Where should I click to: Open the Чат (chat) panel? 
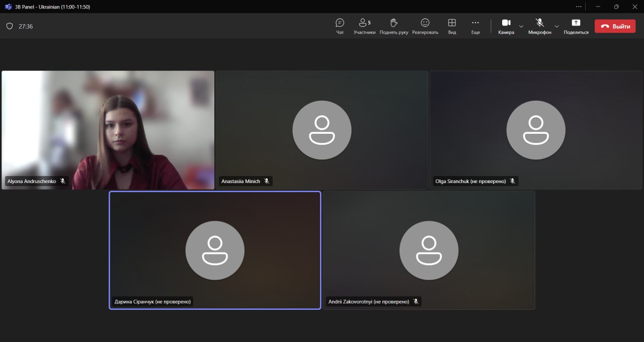pos(340,26)
